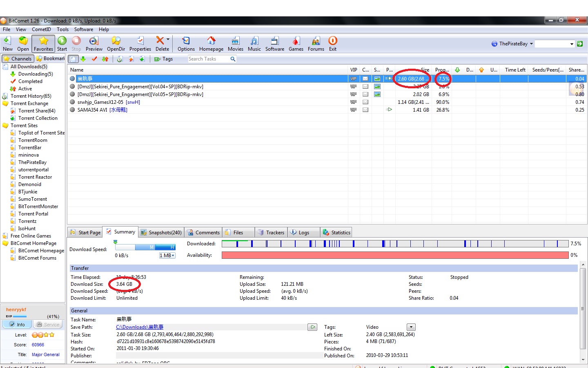Open a torrent with the Open toolbar icon
This screenshot has height=368, width=588.
point(23,44)
